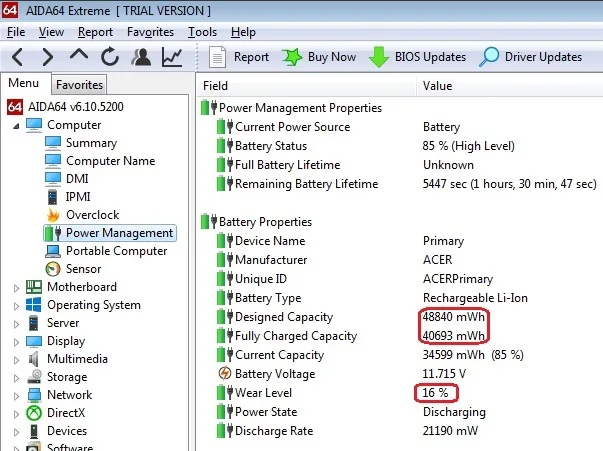Viewport: 603px width, 451px height.
Task: Click the IPMI server icon
Action: tap(53, 197)
